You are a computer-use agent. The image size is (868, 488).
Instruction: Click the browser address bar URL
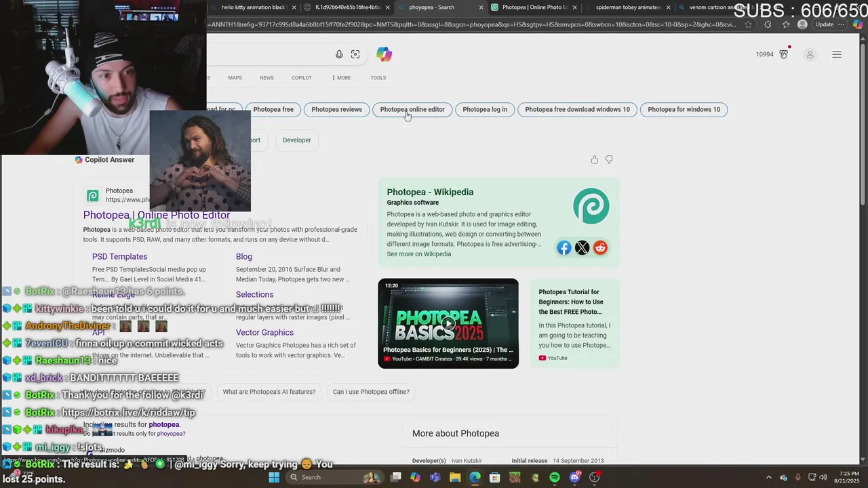tap(471, 24)
